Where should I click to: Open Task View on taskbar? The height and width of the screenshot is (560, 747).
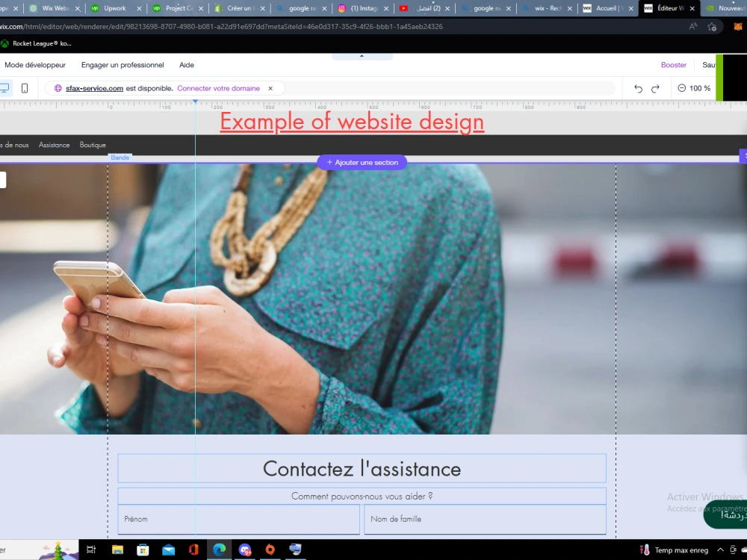pos(91,550)
